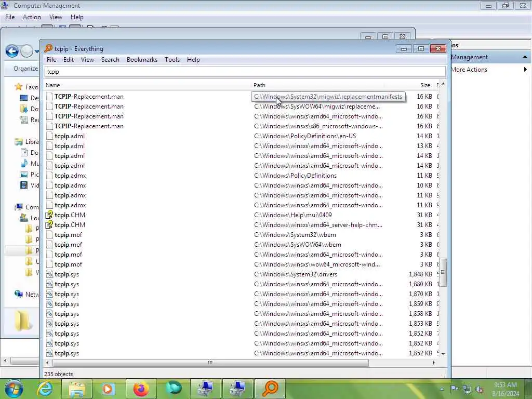The height and width of the screenshot is (399, 532).
Task: Click path C:\Windows\Help\mui\0409
Action: tap(293, 215)
